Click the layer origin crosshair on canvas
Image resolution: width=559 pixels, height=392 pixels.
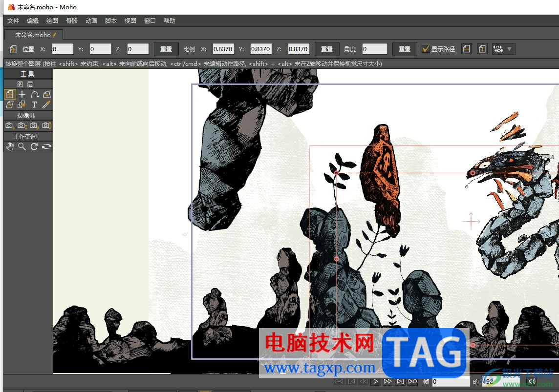[471, 221]
